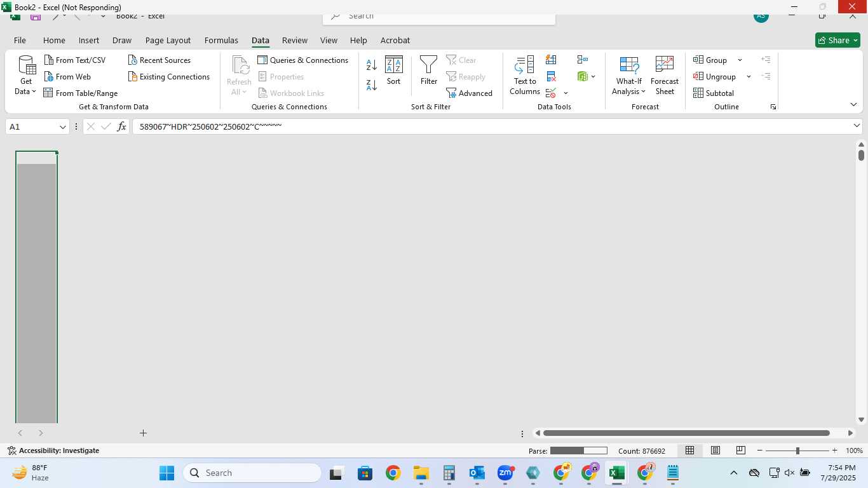The image size is (868, 488).
Task: Switch to the Insert tab
Action: (x=89, y=40)
